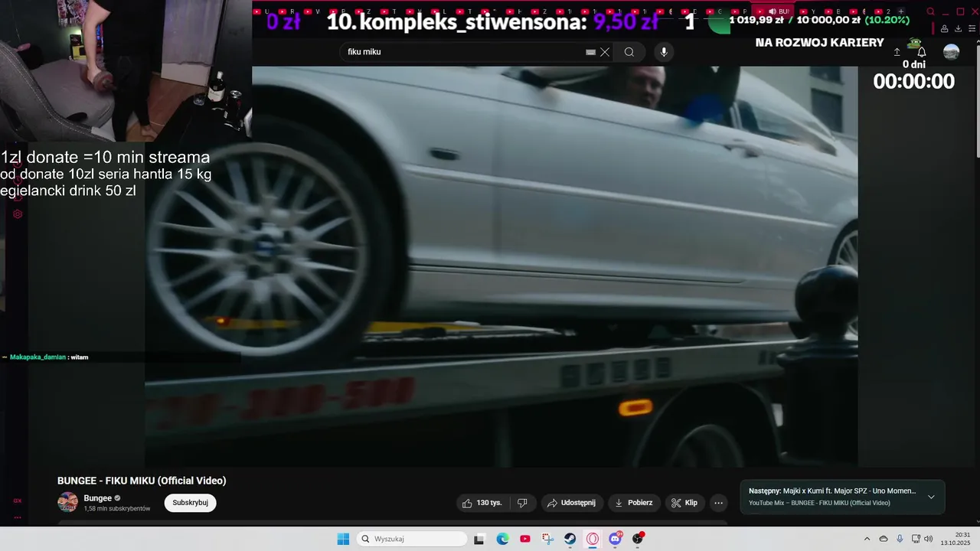Screen dimensions: 980x551
Task: Open Opera account profile icon in toolbar
Action: click(x=945, y=28)
